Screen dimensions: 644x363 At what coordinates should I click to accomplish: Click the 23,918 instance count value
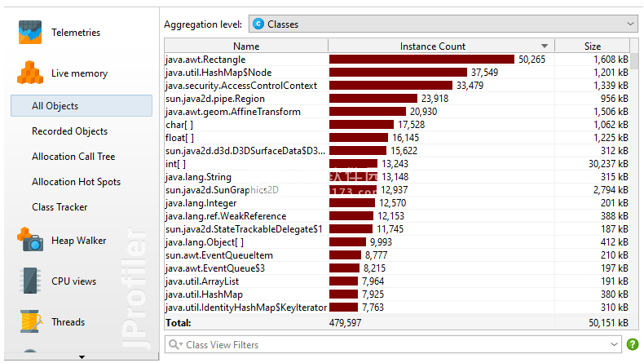coord(435,99)
